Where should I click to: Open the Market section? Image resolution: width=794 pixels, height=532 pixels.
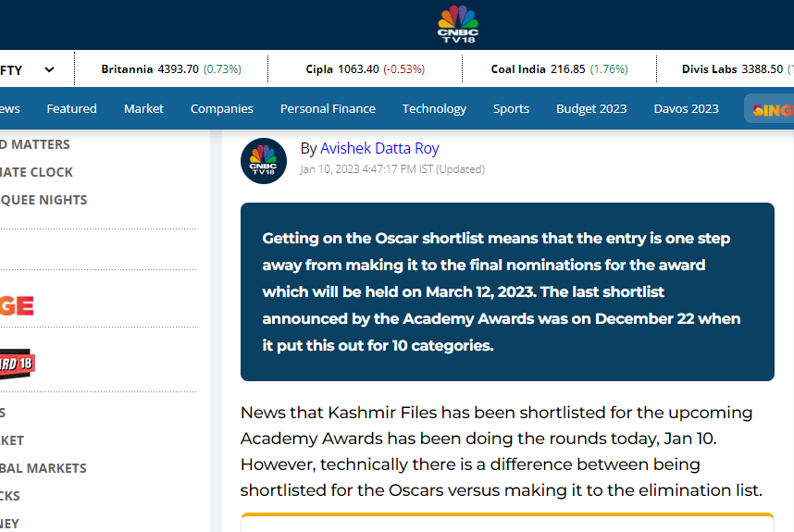[x=143, y=108]
